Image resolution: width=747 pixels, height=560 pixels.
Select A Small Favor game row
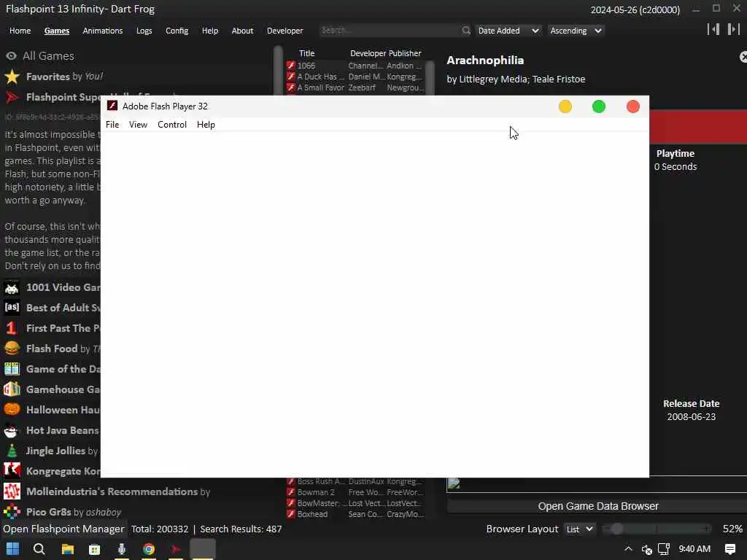coord(355,87)
